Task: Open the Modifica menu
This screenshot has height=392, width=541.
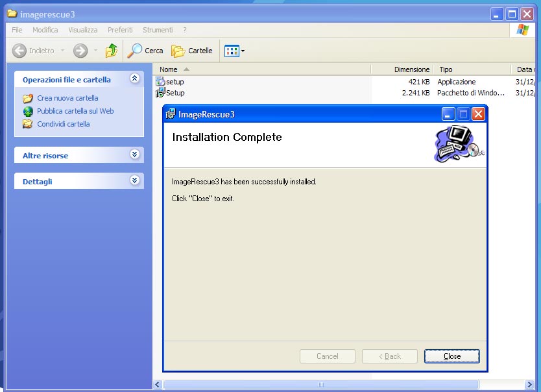Action: pyautogui.click(x=45, y=30)
